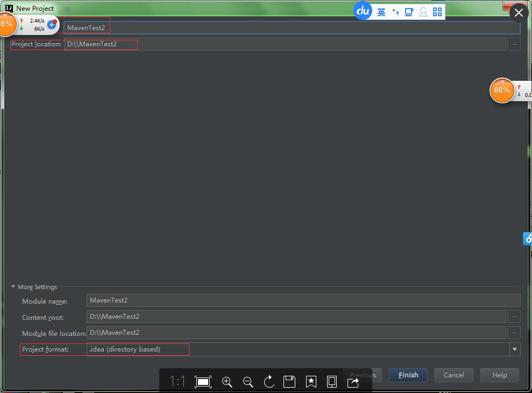Image resolution: width=532 pixels, height=393 pixels.
Task: Click the 1:1 actual size viewer button
Action: tap(177, 382)
